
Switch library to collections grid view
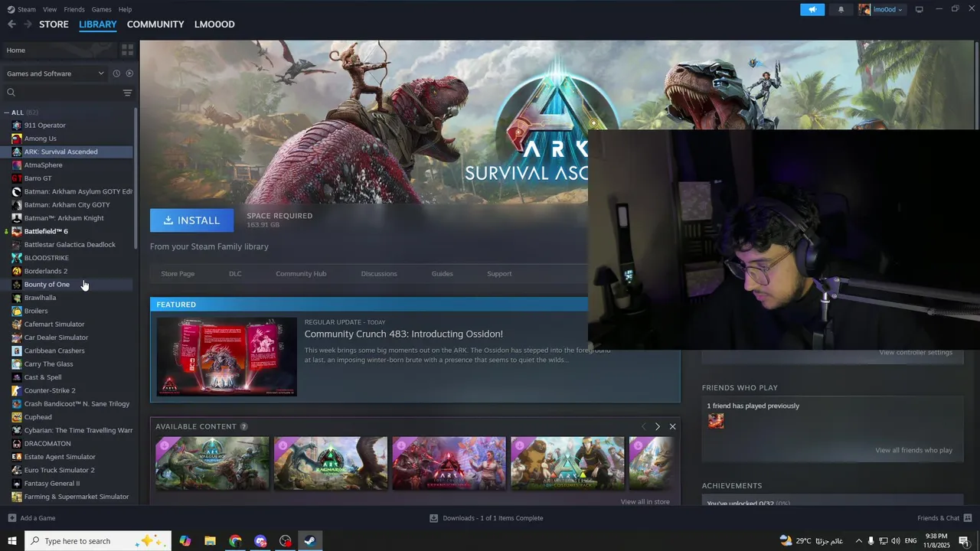(x=127, y=50)
